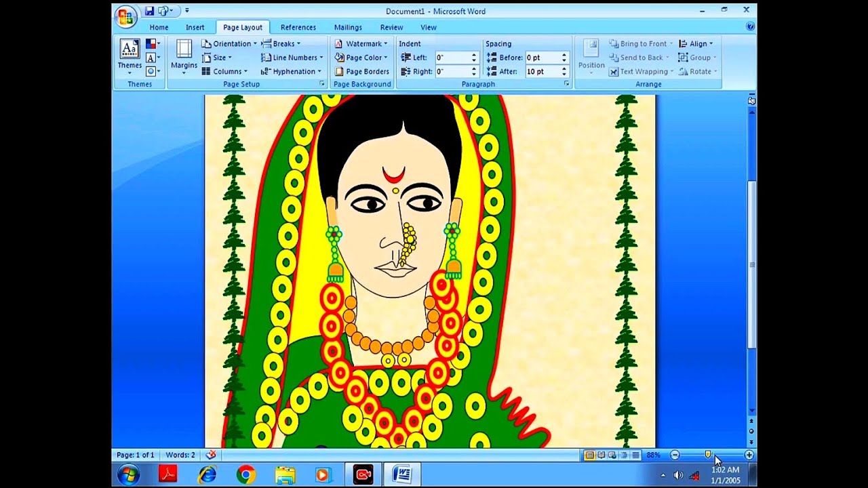
Task: Switch to Outline view
Action: point(624,455)
